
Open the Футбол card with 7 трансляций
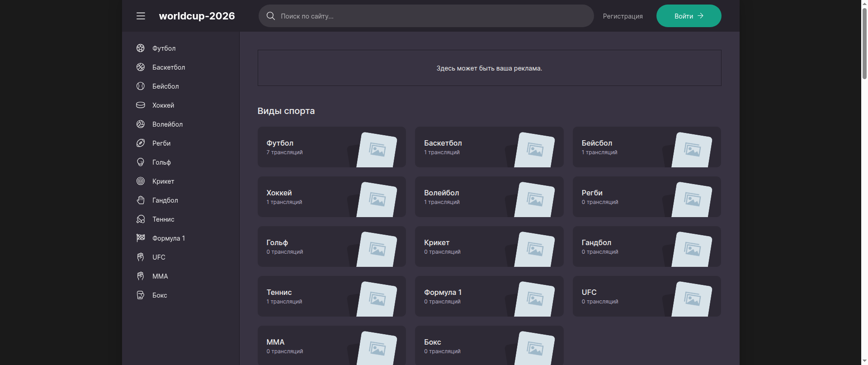331,147
